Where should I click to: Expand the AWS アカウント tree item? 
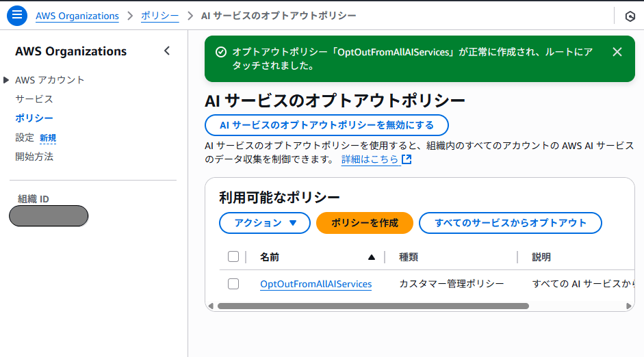(6, 80)
